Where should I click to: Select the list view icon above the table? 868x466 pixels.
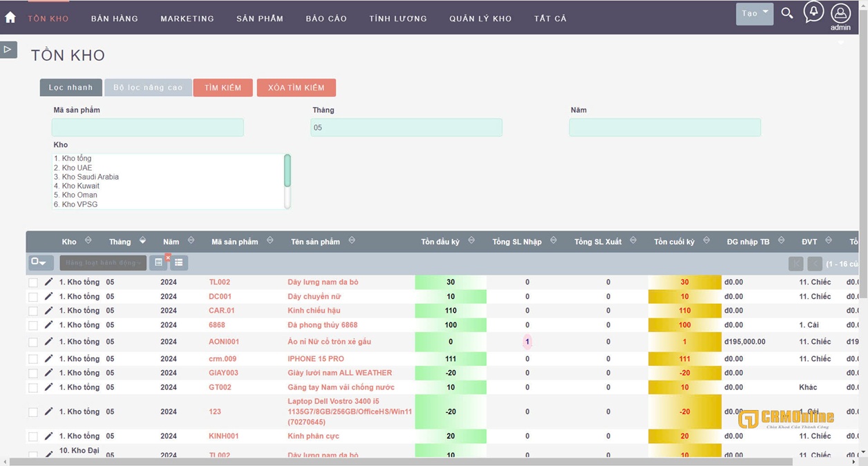(x=178, y=262)
